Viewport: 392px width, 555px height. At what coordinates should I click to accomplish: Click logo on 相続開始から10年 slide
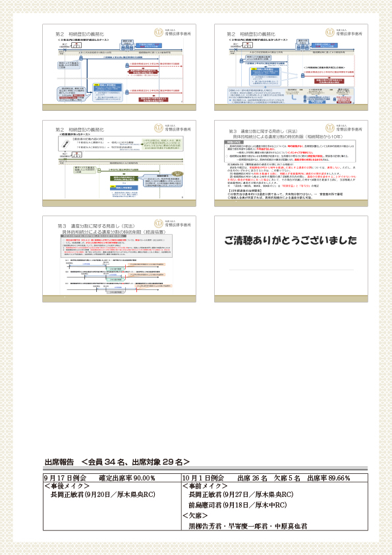(344, 128)
